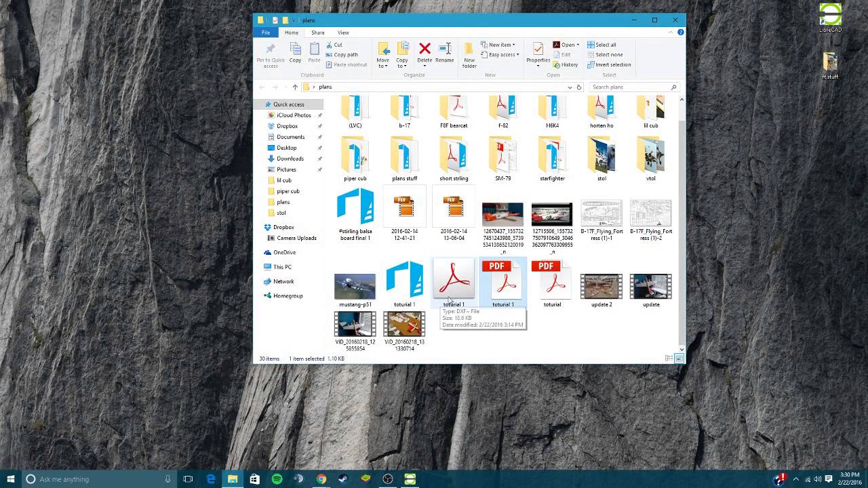The image size is (868, 488).
Task: Click the search magnifier icon in Search plans
Action: [673, 87]
